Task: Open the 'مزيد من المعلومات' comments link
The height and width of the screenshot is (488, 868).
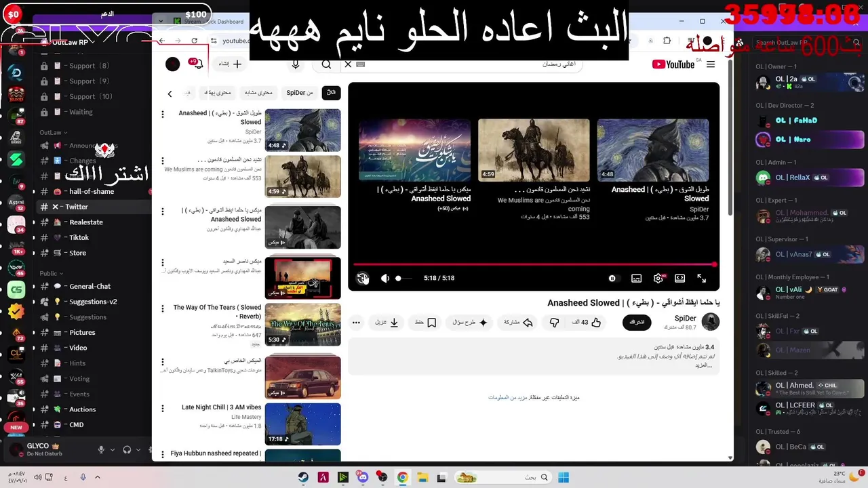Action: [507, 398]
